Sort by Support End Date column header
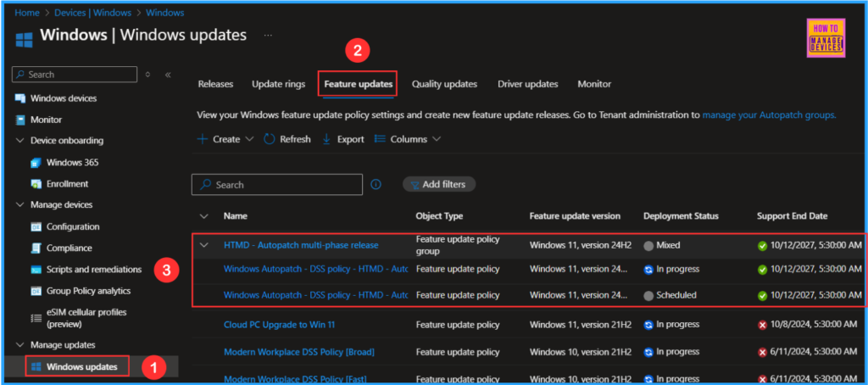Viewport: 868px width, 385px height. tap(793, 216)
